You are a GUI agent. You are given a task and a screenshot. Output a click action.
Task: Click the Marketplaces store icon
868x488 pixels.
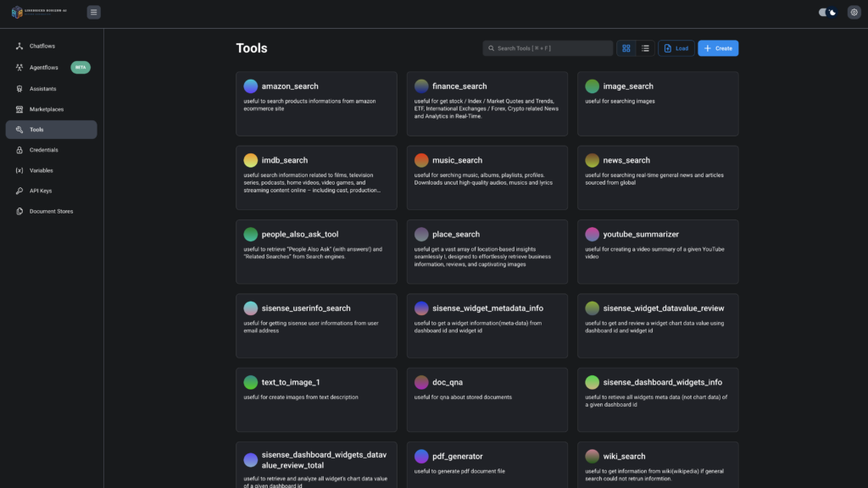tap(19, 109)
